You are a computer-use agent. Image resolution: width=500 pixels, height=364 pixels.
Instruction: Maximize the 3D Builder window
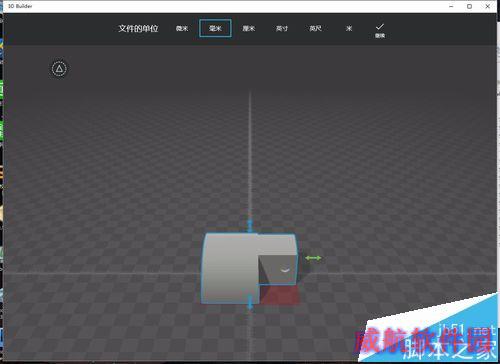469,6
